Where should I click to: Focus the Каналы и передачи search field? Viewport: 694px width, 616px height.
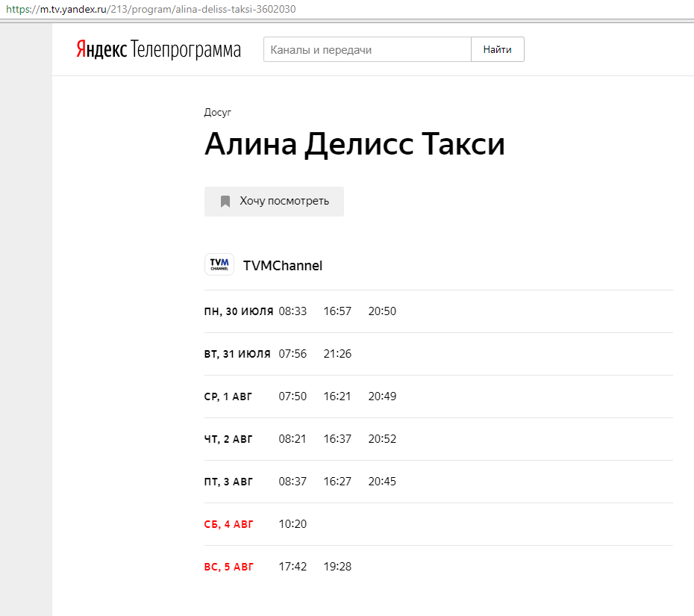367,49
